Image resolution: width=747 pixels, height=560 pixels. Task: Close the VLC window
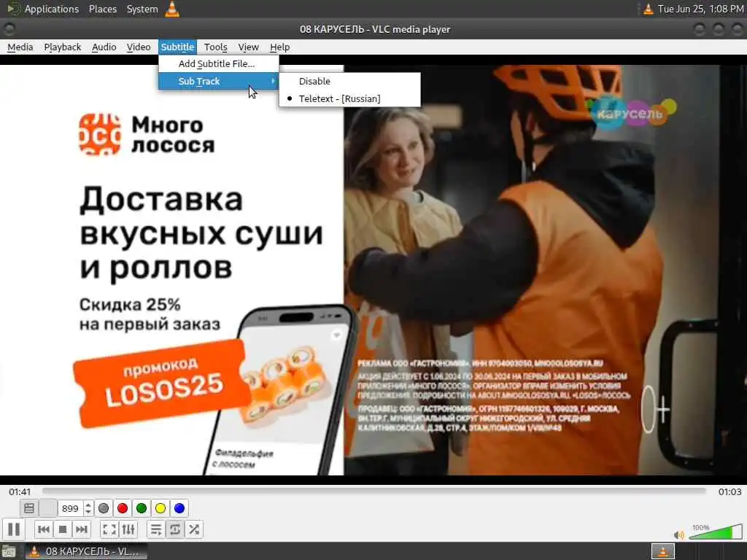737,29
